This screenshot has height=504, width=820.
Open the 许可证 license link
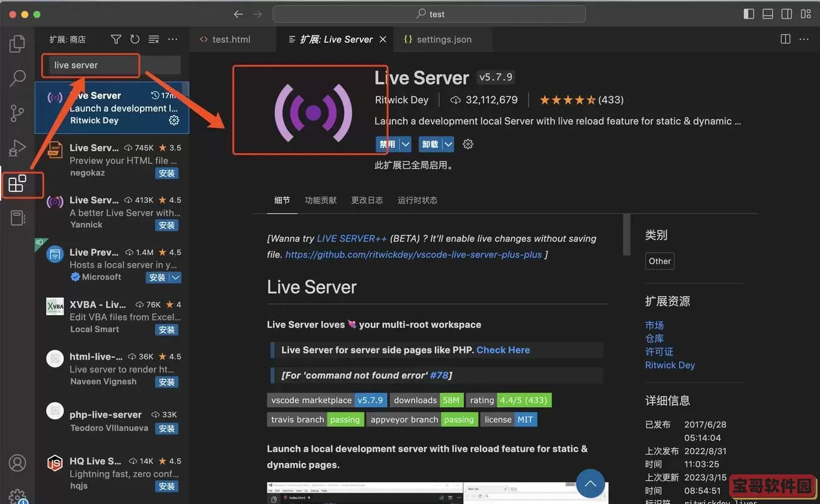coord(659,352)
